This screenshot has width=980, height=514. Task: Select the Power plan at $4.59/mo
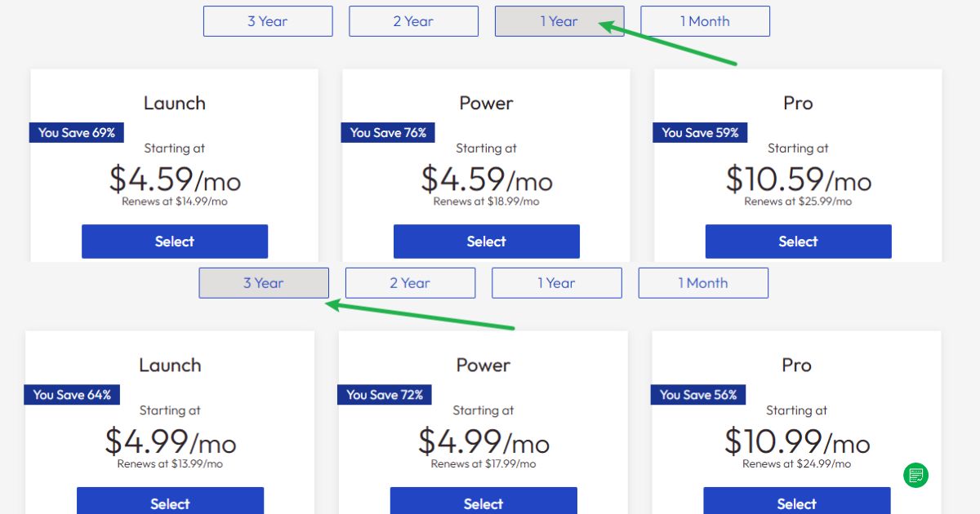point(486,241)
